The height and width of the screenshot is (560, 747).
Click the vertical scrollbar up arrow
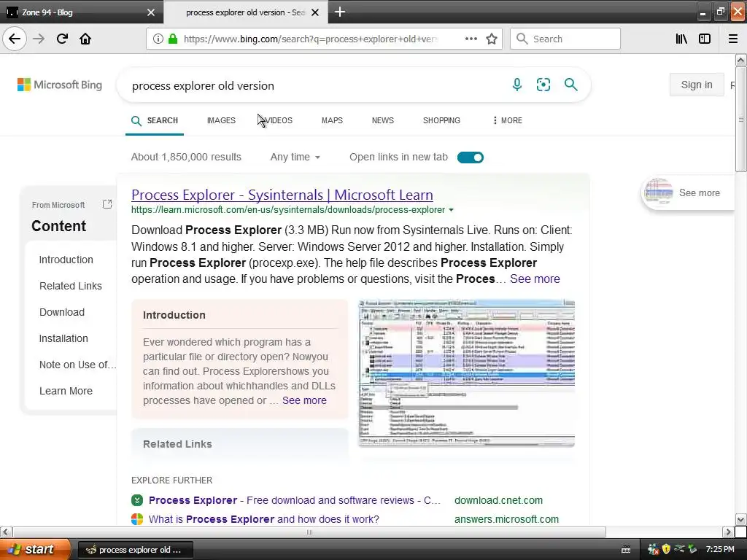tap(741, 60)
